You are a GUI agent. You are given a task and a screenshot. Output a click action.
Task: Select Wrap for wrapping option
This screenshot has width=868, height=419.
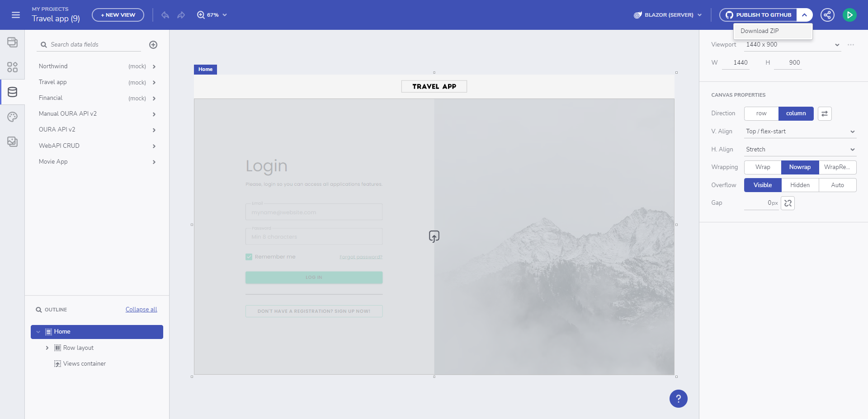click(763, 167)
